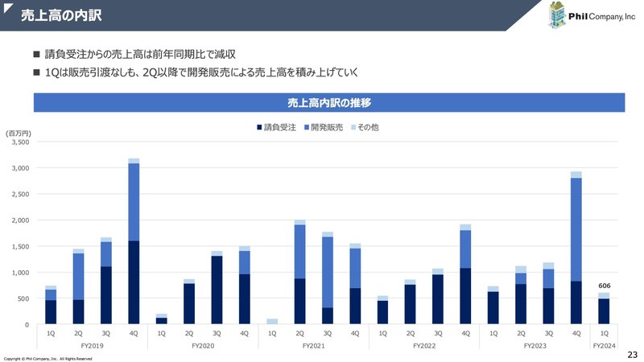Click the (百万円) unit label
644x362 pixels.
click(x=18, y=134)
